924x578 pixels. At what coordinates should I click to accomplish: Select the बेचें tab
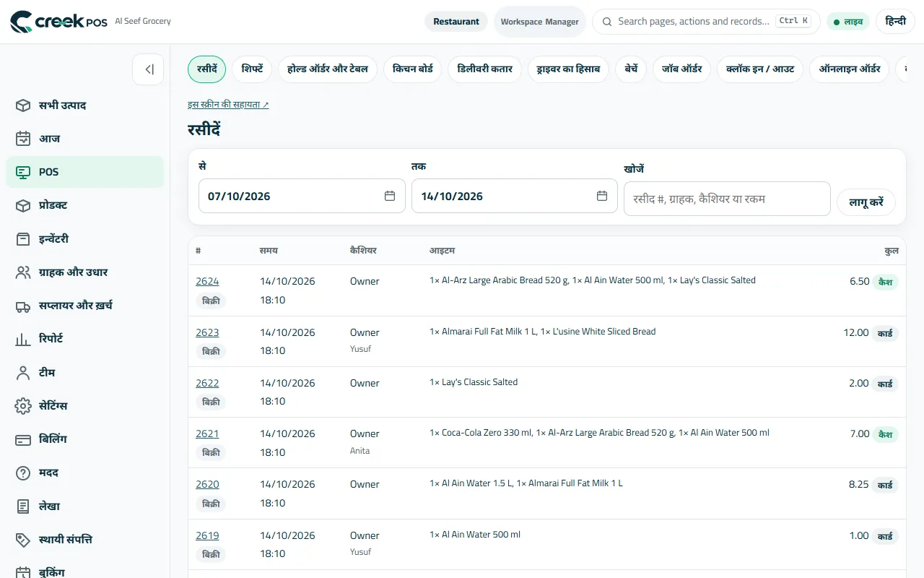click(x=631, y=69)
